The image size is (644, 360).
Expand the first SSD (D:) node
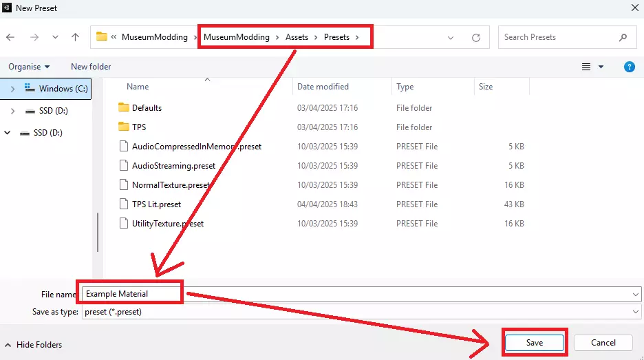coord(13,111)
